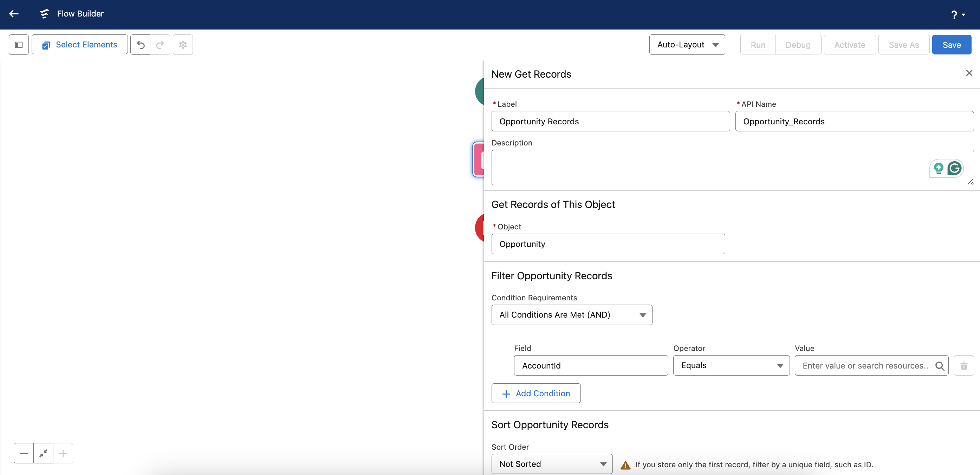This screenshot has width=980, height=475.
Task: Click the Debug button in toolbar
Action: coord(799,44)
